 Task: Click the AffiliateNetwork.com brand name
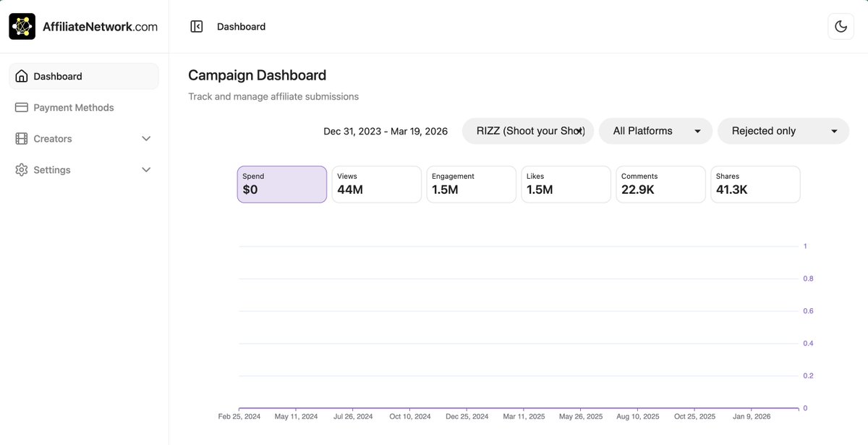[100, 27]
